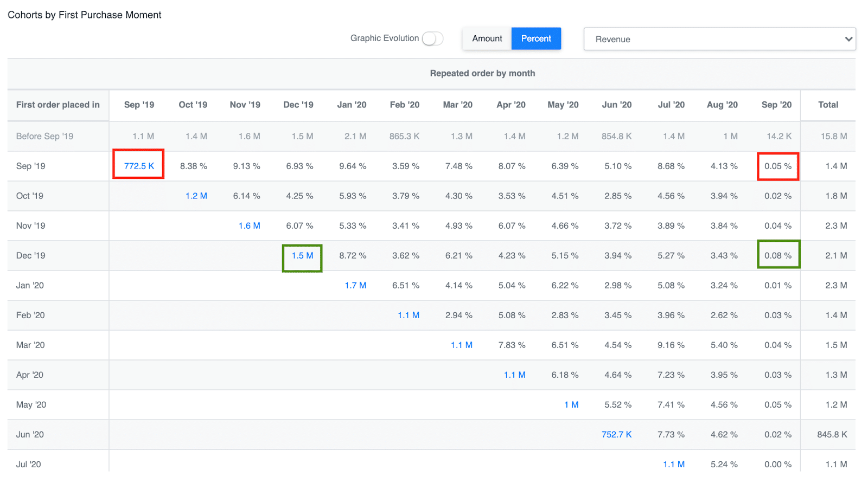Switch to the Amount view
This screenshot has width=868, height=483.
pyautogui.click(x=487, y=38)
